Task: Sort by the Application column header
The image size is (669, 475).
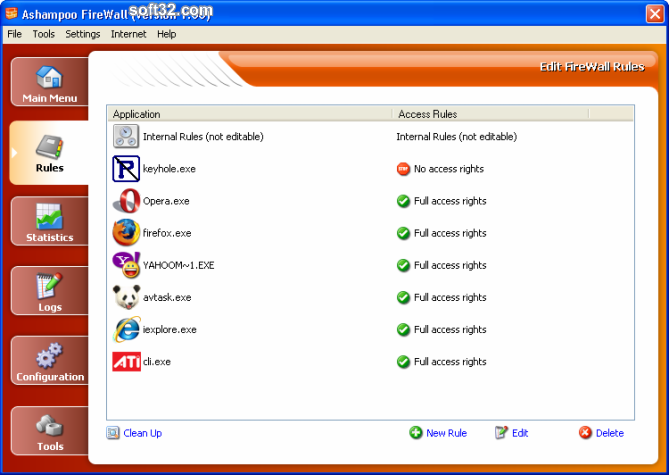Action: 250,114
